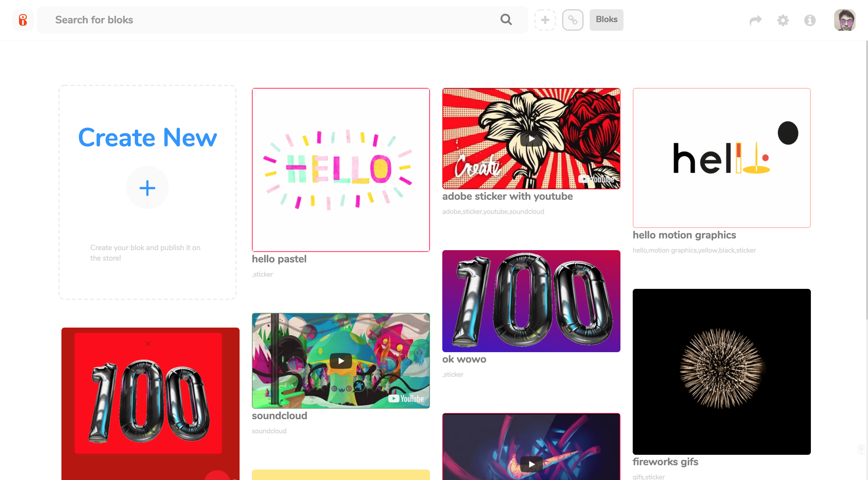
Task: Open the hello pastel blok
Action: point(340,170)
